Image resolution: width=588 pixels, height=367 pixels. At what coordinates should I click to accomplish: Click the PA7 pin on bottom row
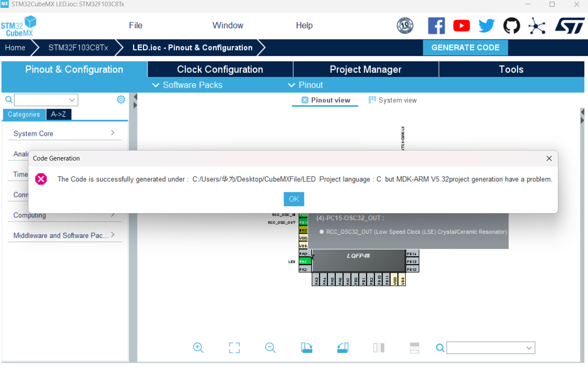(348, 280)
